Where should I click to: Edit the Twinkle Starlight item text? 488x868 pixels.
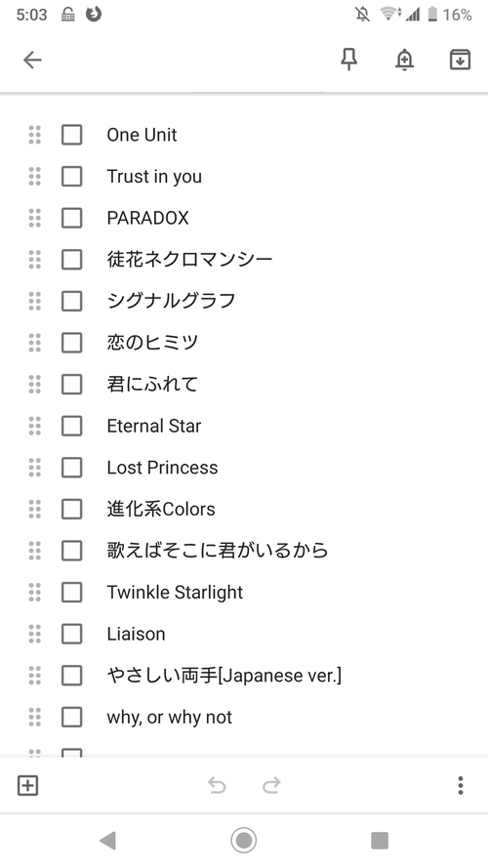175,593
